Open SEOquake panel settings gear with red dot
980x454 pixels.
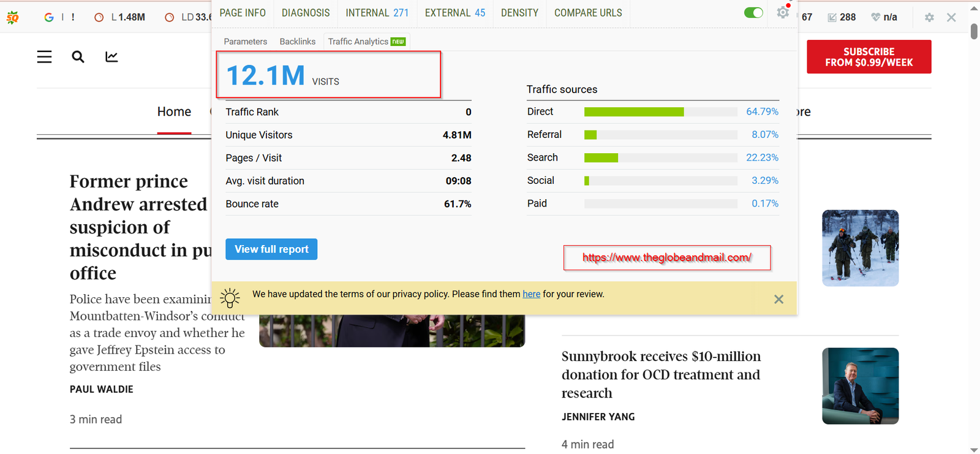(x=783, y=12)
